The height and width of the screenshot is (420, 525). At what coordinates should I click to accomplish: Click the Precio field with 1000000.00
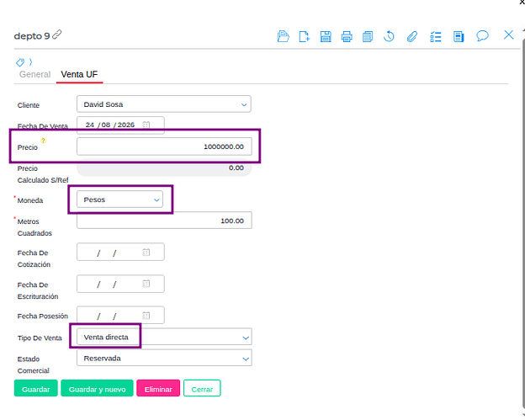(x=164, y=146)
